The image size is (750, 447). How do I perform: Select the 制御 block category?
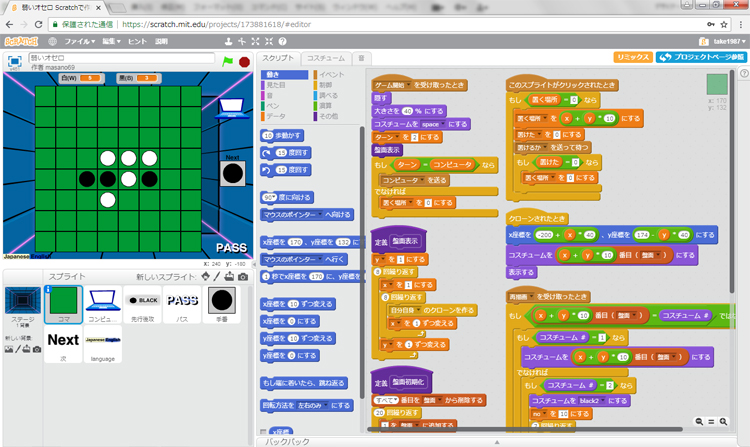(331, 83)
